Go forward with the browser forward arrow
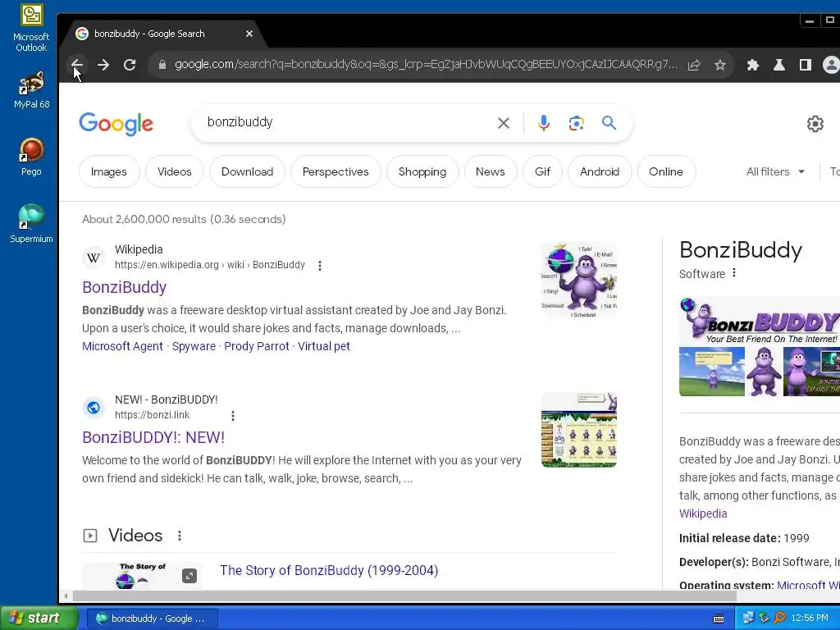840x630 pixels. coord(103,65)
